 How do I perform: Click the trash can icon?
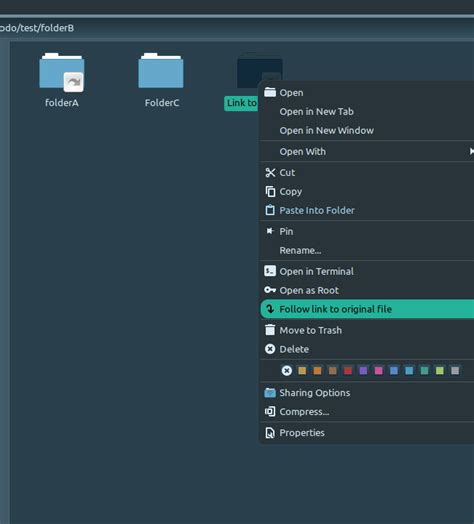click(270, 330)
